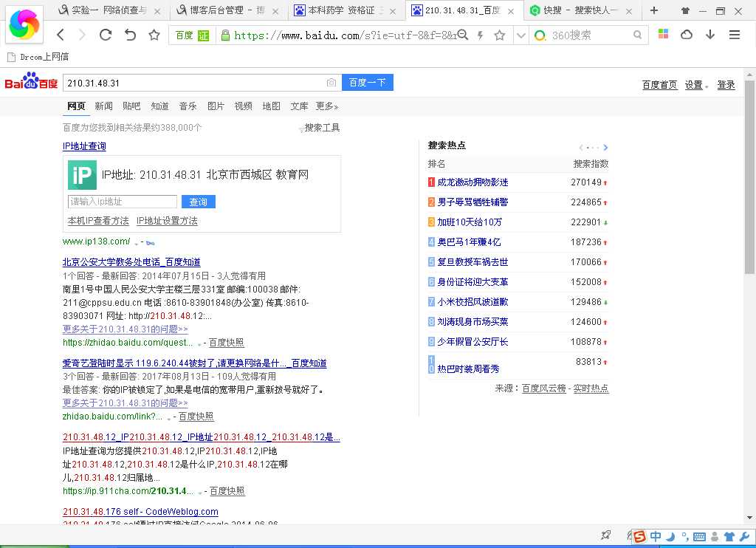Click the wrench settings icon on IME bar
This screenshot has width=756, height=548.
click(744, 536)
